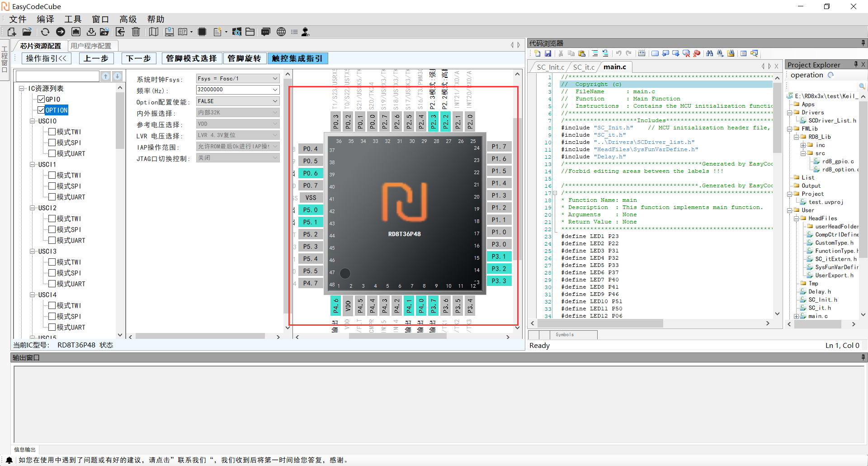Open the 文件 menu

point(18,19)
